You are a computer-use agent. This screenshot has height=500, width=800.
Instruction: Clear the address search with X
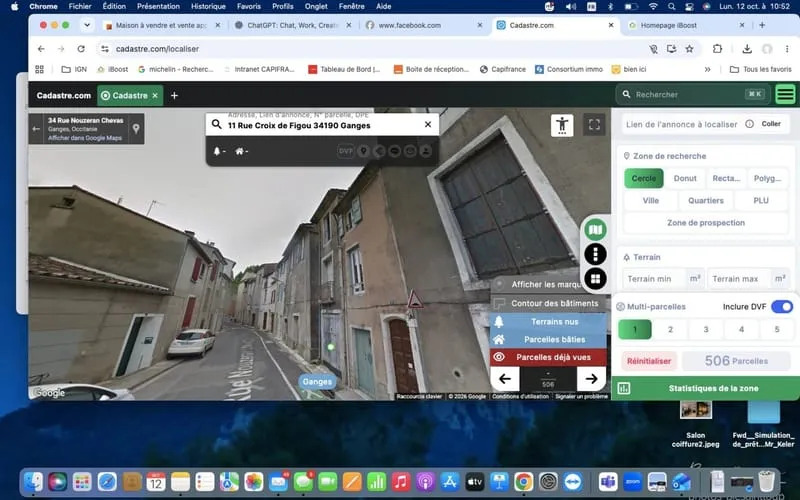click(x=428, y=124)
